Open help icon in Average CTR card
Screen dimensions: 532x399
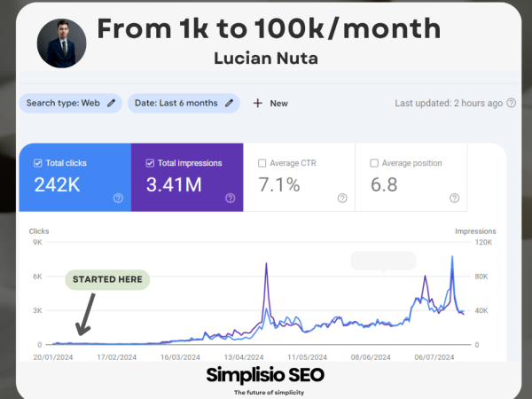(x=342, y=198)
